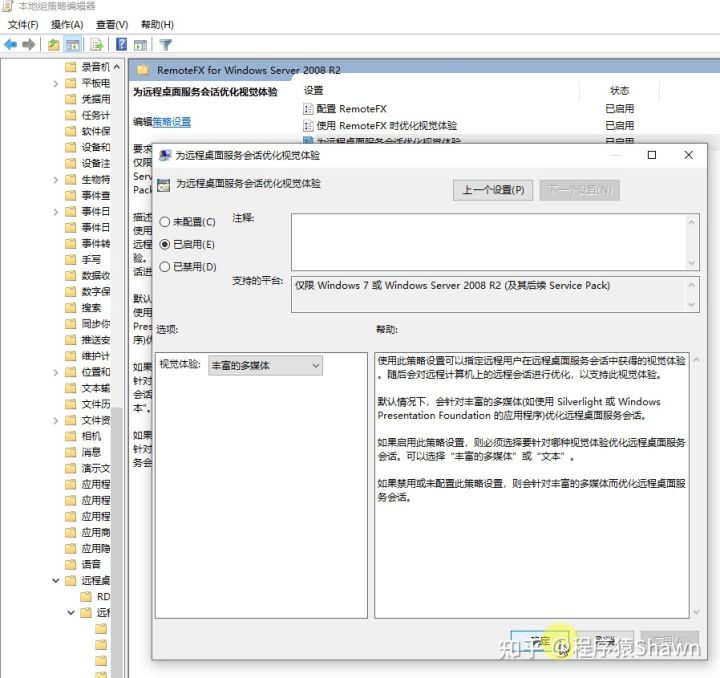The width and height of the screenshot is (720, 678).
Task: Select the 数据收 tree item
Action: [x=96, y=275]
